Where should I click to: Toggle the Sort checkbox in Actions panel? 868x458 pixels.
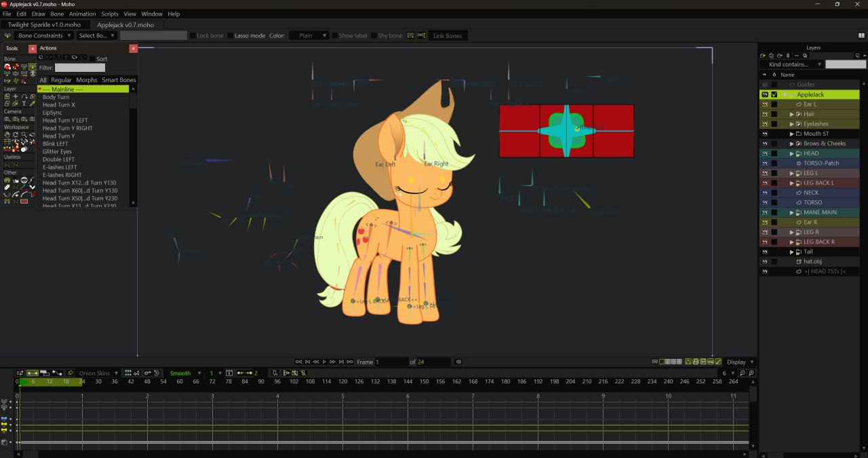pyautogui.click(x=94, y=59)
